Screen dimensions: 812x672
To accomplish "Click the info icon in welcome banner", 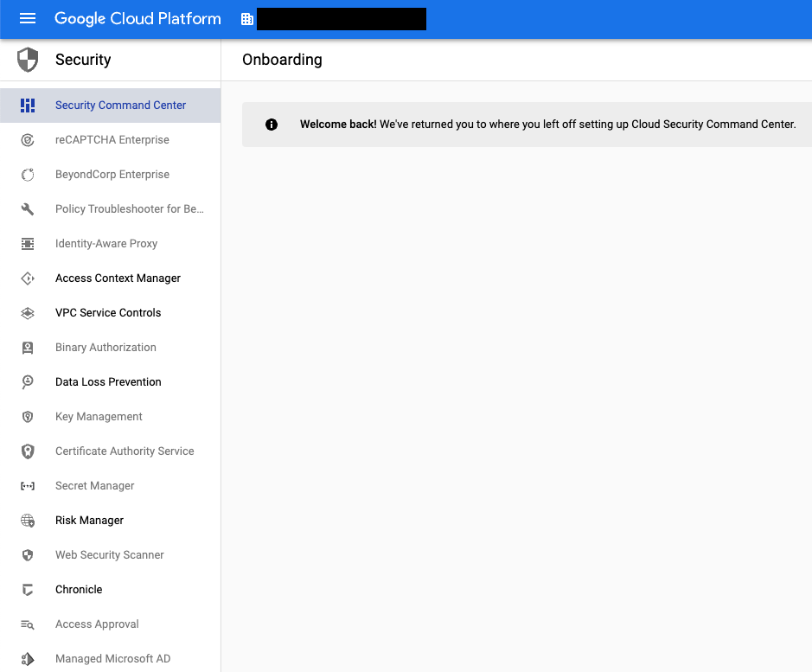I will click(272, 125).
